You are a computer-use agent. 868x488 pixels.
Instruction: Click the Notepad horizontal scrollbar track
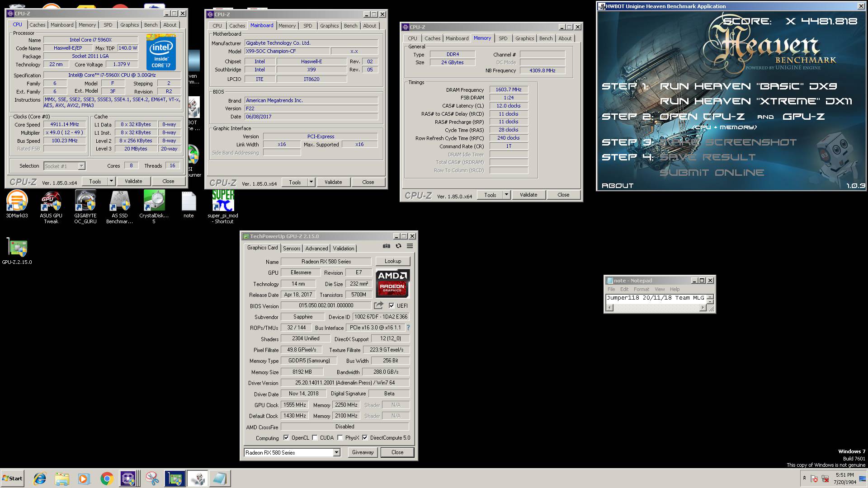pos(656,308)
